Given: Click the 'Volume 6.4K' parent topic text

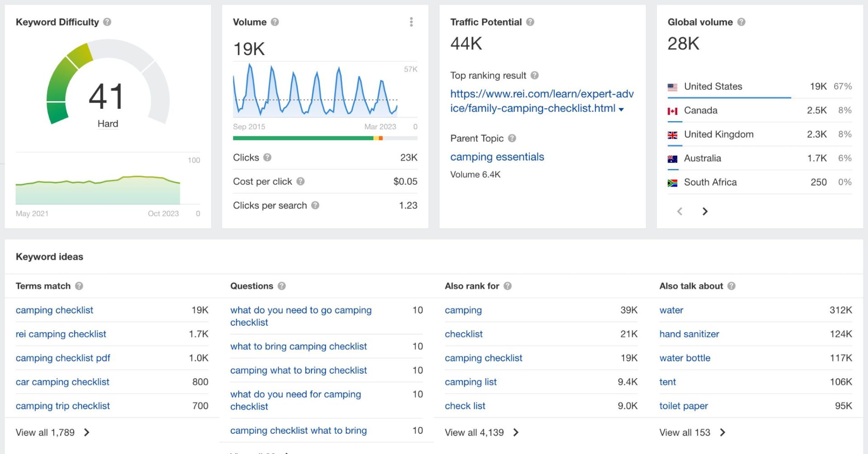Looking at the screenshot, I should [x=475, y=174].
